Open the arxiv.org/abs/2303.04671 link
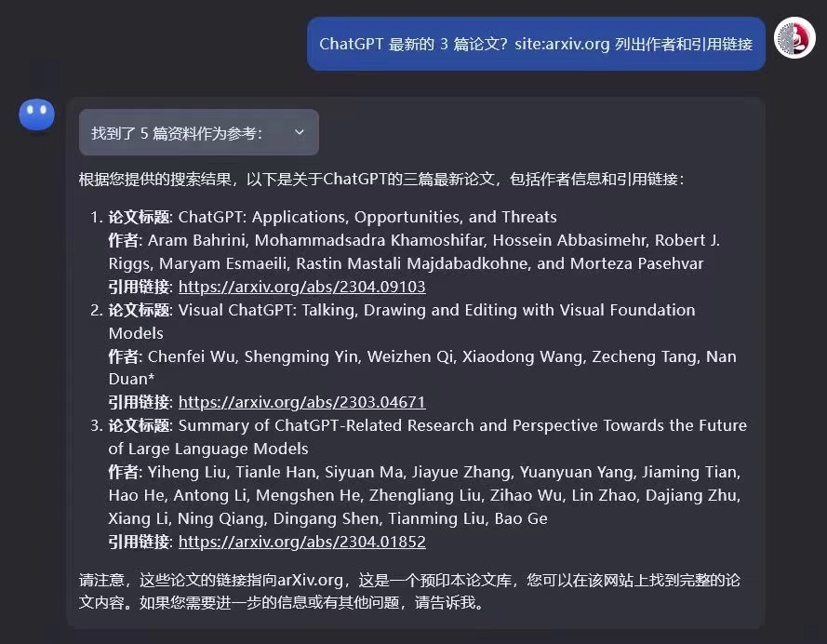Screen dimensions: 827x644 (301, 402)
